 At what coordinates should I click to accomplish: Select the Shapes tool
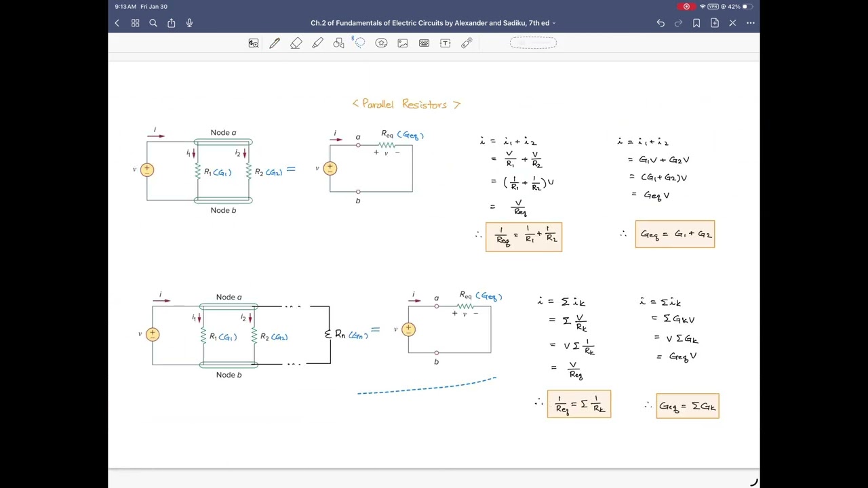pos(339,43)
